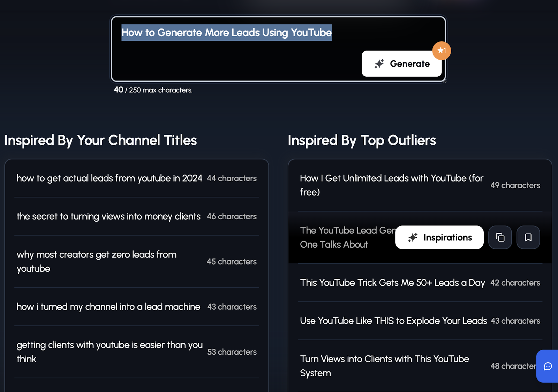Copy the YouTube Lead Gen title

pos(500,237)
